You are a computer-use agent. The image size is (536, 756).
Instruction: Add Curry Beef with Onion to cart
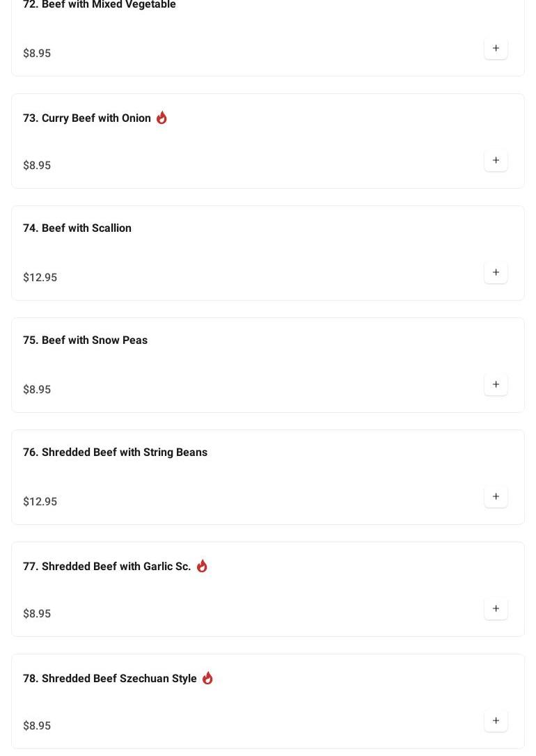(x=496, y=161)
